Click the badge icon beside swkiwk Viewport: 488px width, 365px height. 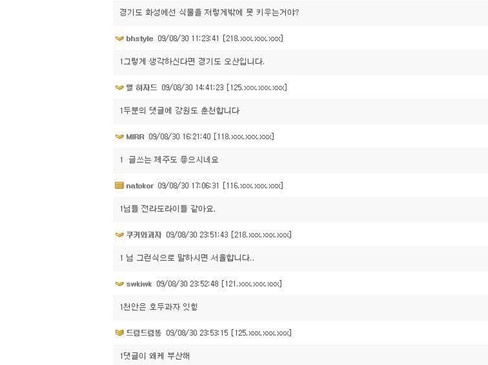(x=119, y=284)
